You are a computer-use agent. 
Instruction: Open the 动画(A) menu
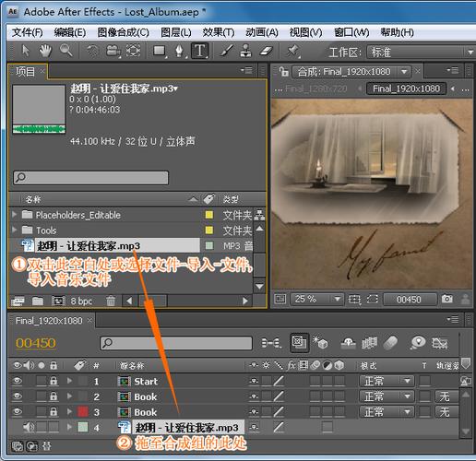[262, 32]
